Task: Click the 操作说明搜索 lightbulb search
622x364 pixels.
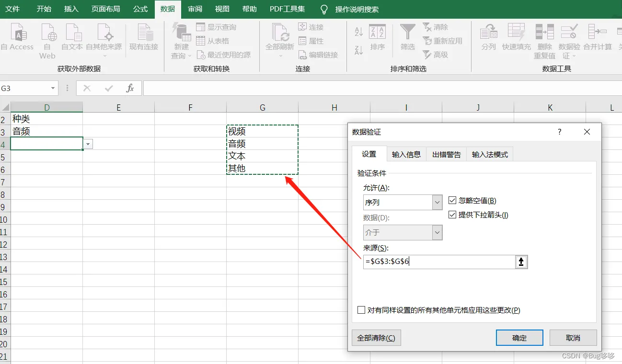Action: point(349,9)
